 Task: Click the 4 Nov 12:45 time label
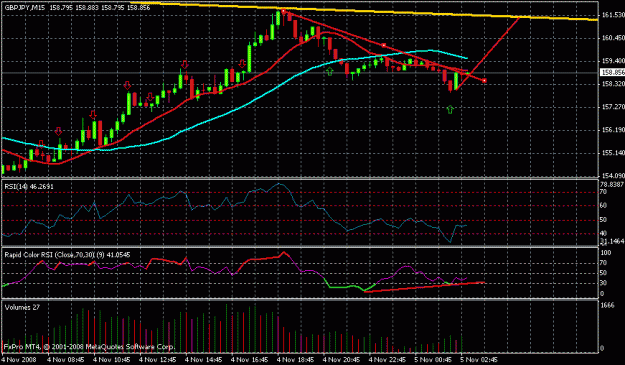pyautogui.click(x=157, y=359)
